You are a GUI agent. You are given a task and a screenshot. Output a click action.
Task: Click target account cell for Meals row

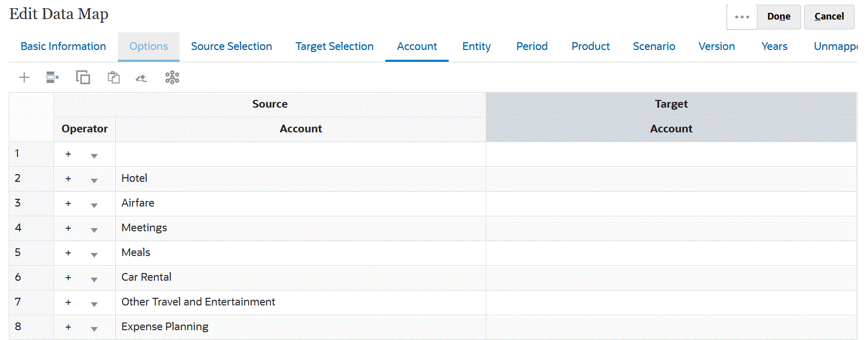click(x=671, y=253)
